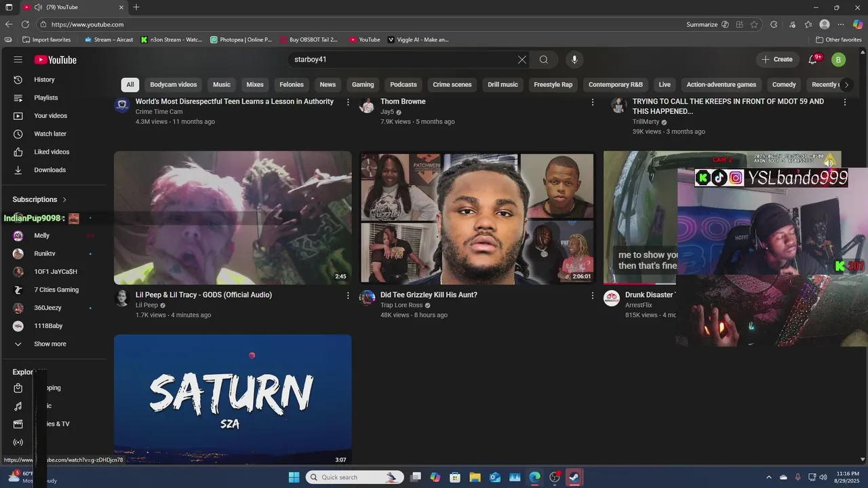Open a new browser tab

(136, 7)
